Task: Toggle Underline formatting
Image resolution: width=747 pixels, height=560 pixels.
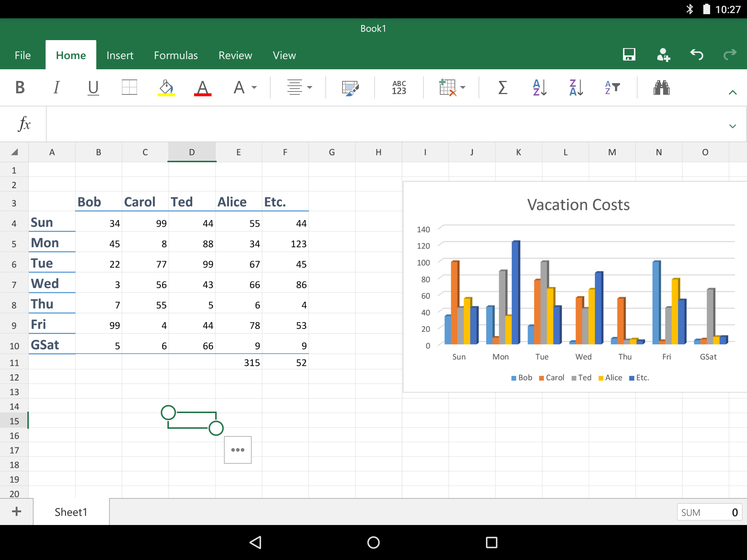Action: 93,87
